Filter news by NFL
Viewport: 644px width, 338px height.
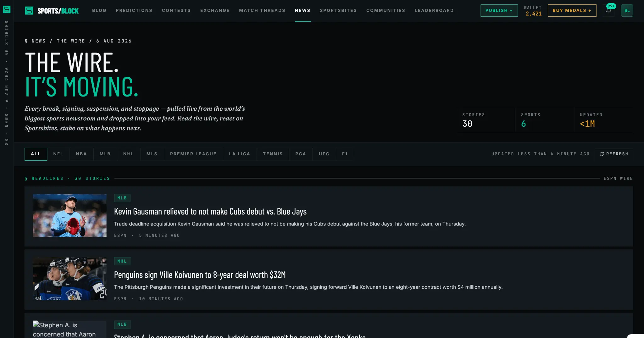tap(58, 154)
